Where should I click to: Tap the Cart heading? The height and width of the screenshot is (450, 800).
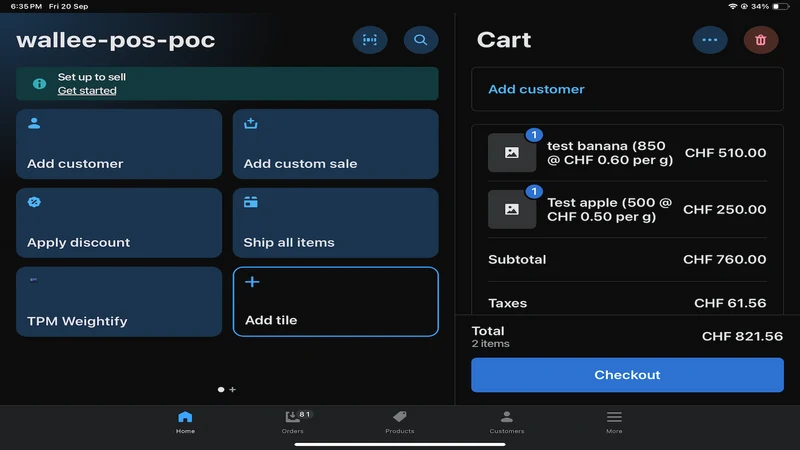tap(504, 40)
